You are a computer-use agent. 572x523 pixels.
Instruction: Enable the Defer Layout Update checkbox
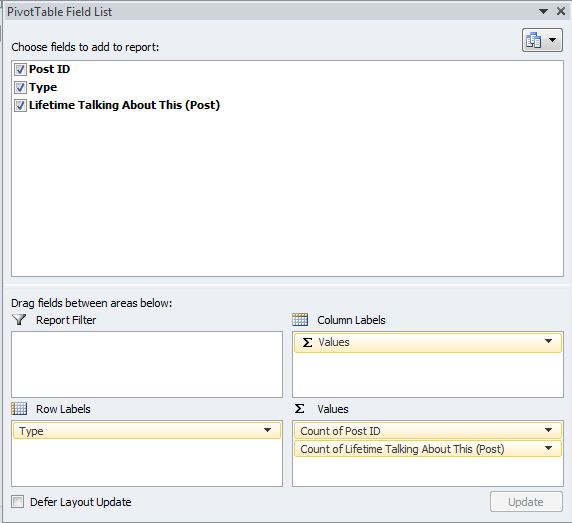(x=18, y=502)
